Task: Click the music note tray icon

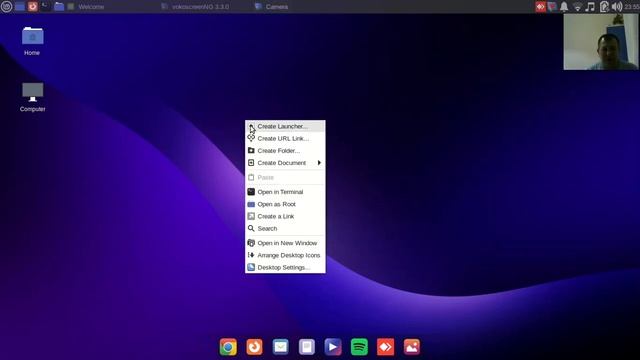Action: coord(590,7)
